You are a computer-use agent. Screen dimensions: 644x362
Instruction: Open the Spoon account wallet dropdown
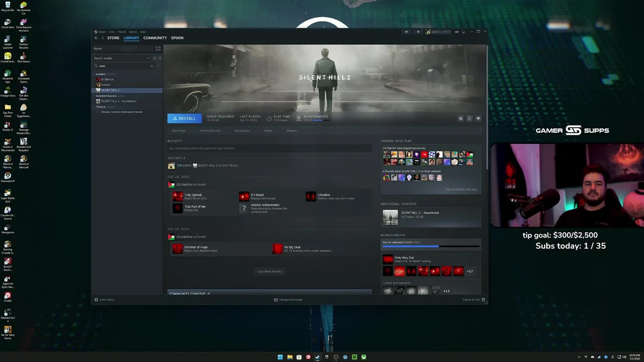click(438, 32)
